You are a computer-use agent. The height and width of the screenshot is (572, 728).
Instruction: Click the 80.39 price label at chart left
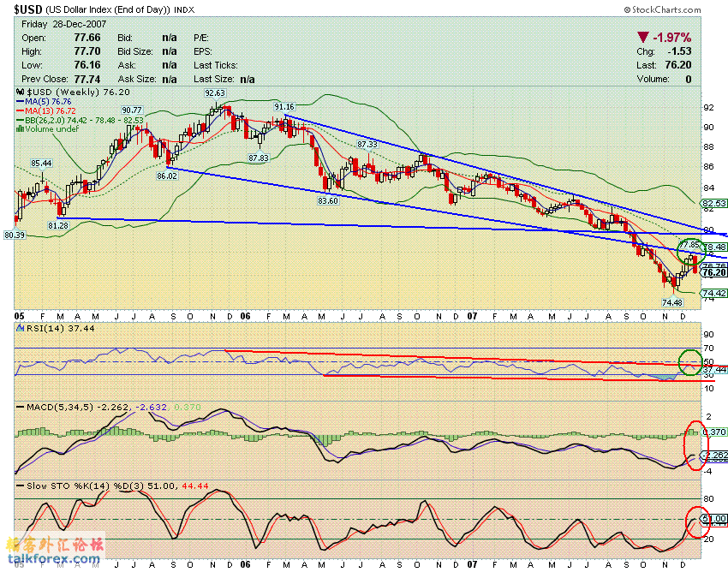[15, 235]
